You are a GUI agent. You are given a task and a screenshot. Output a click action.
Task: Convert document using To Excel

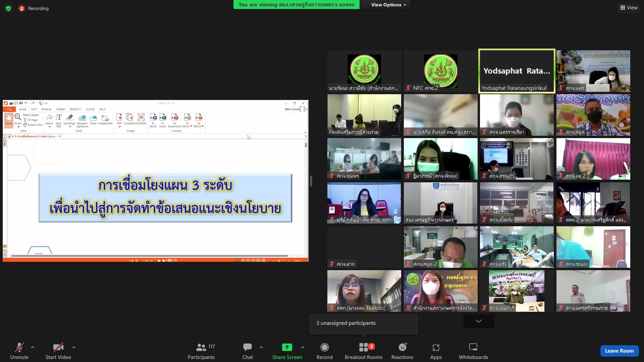coord(163,120)
